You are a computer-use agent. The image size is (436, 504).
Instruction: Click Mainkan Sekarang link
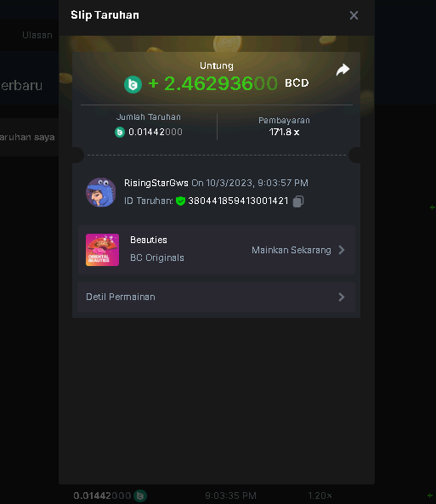292,250
